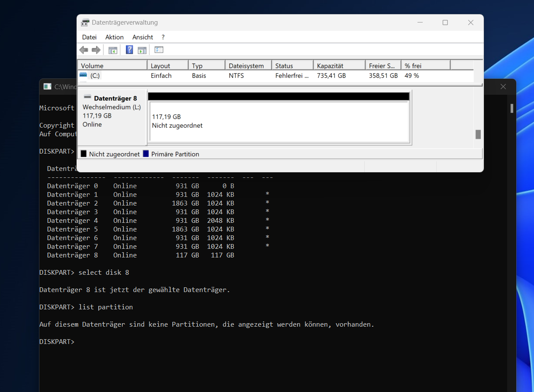Screen dimensions: 534x392
Task: Click the 358,51 GB free space cell
Action: (x=383, y=75)
